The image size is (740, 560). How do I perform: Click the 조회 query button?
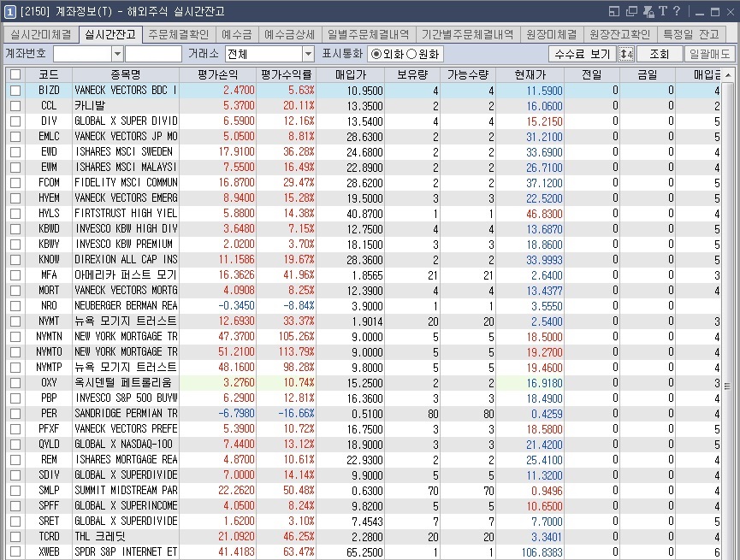point(660,54)
